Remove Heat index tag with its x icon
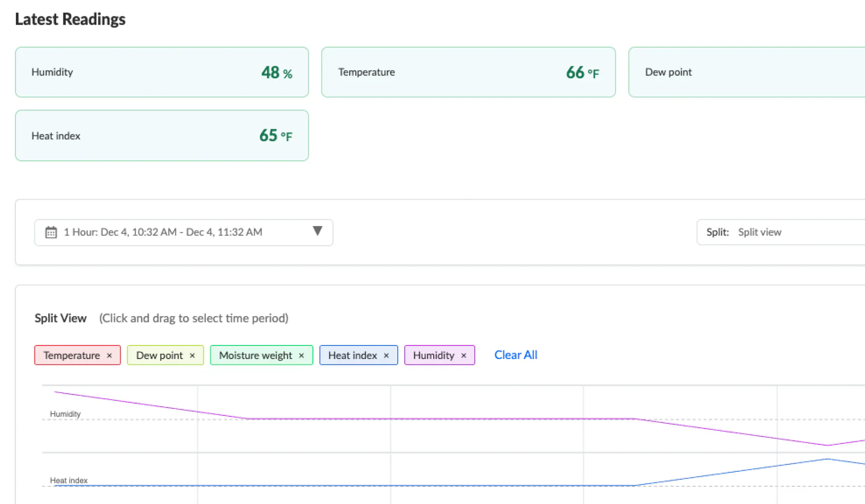 [x=386, y=355]
